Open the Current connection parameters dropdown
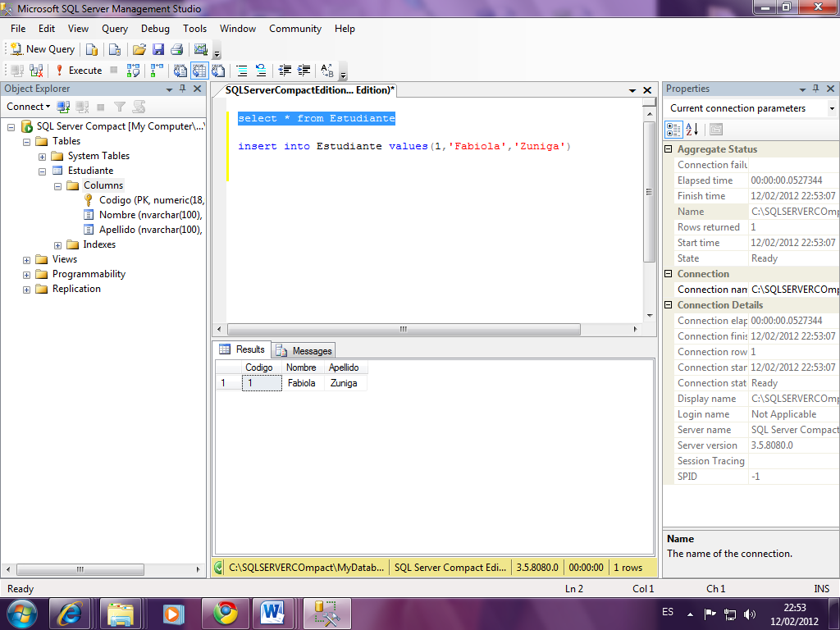This screenshot has width=840, height=630. 831,108
